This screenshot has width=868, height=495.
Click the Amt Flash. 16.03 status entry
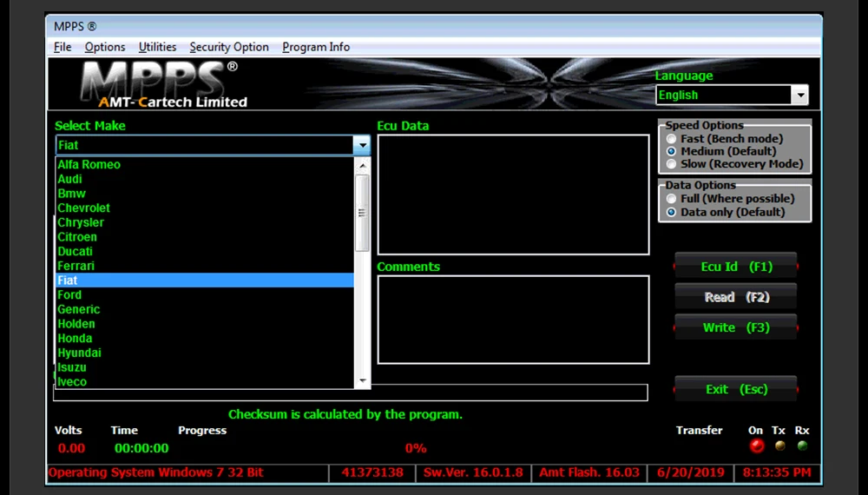tap(589, 472)
